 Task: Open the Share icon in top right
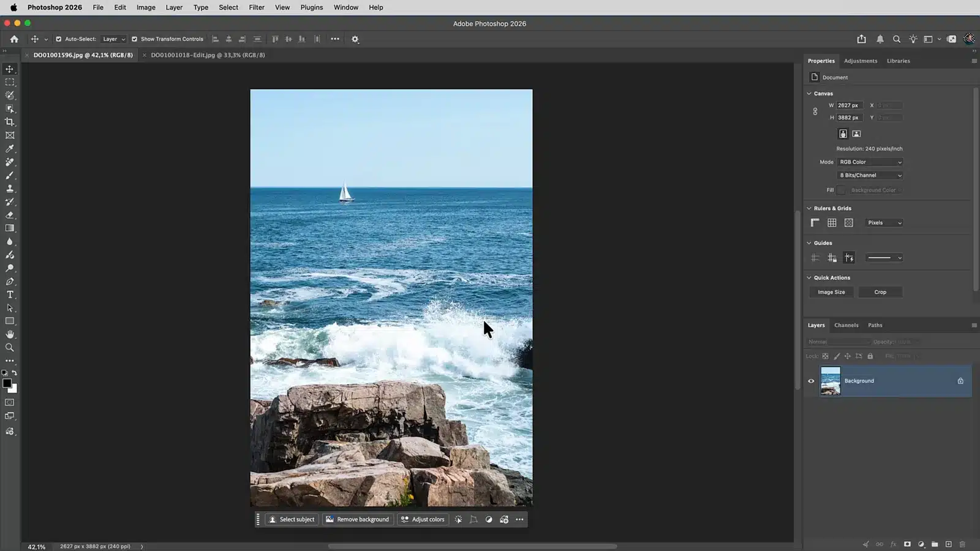862,39
